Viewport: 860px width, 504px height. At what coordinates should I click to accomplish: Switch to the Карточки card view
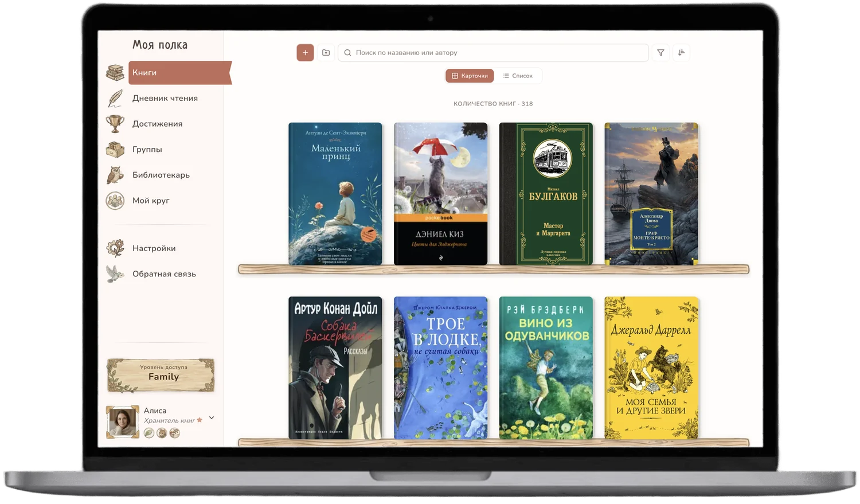(x=470, y=76)
